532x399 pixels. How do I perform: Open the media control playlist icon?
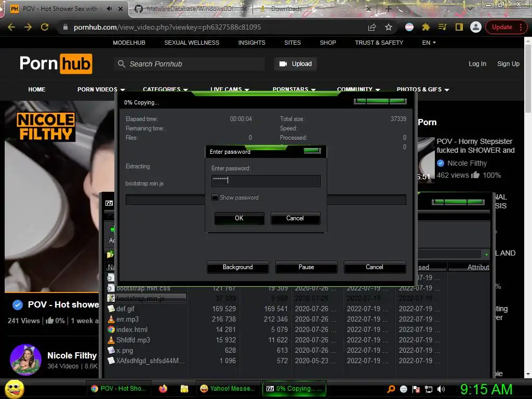[443, 27]
